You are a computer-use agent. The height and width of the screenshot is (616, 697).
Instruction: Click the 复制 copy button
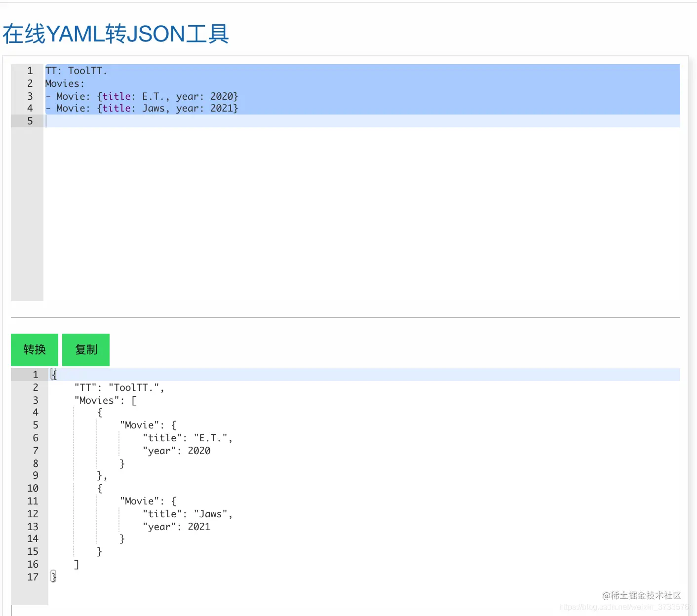[x=86, y=349]
